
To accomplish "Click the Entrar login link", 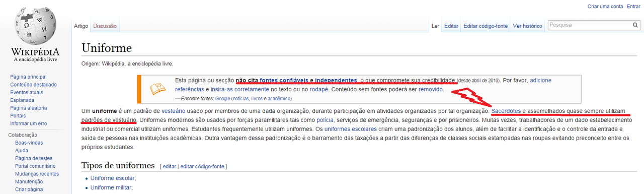I will pyautogui.click(x=633, y=6).
